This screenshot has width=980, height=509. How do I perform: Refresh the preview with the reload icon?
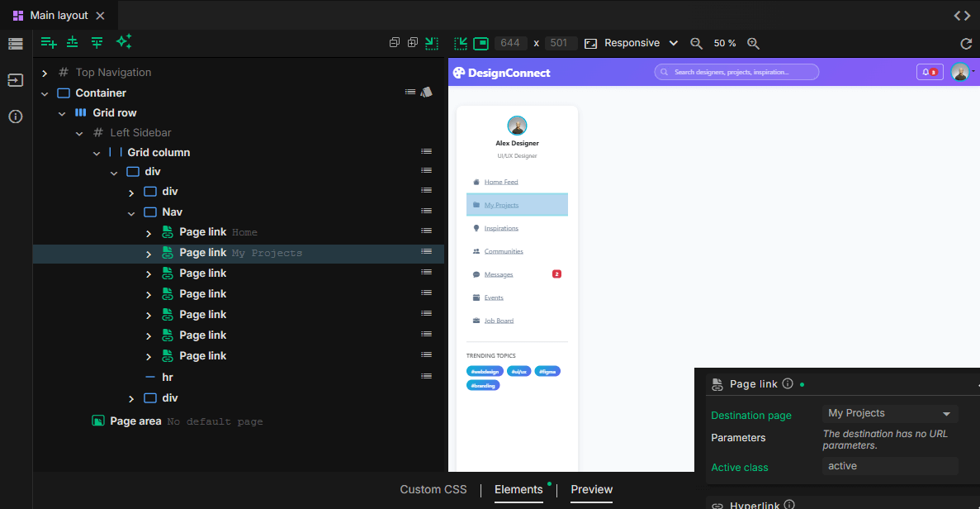point(966,44)
